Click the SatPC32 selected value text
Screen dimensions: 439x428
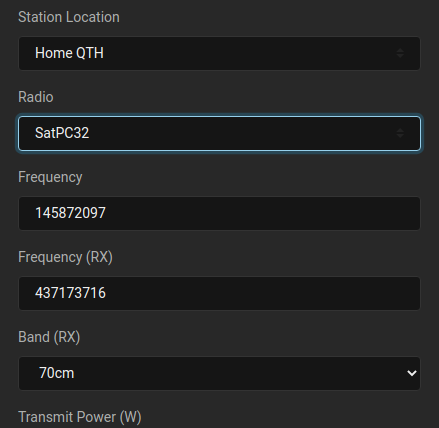click(62, 133)
